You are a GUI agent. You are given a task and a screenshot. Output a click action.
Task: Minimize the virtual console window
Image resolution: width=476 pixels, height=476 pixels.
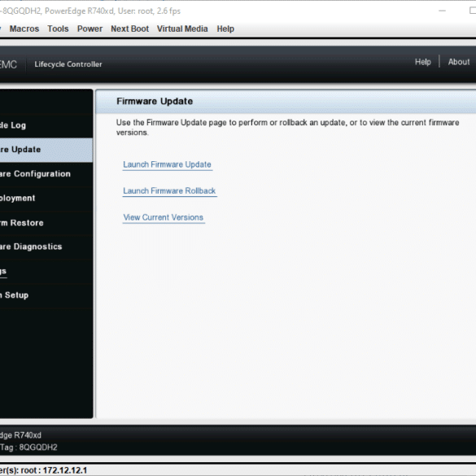pos(443,11)
